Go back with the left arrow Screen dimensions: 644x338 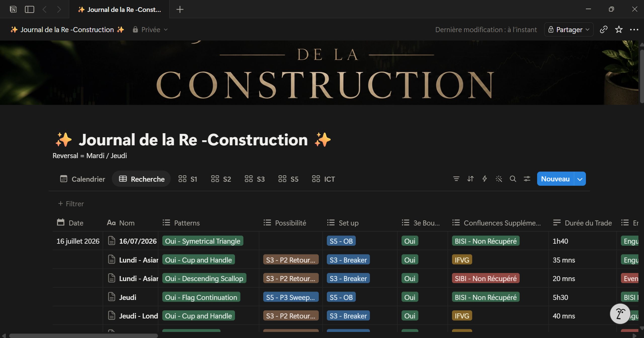coord(45,10)
